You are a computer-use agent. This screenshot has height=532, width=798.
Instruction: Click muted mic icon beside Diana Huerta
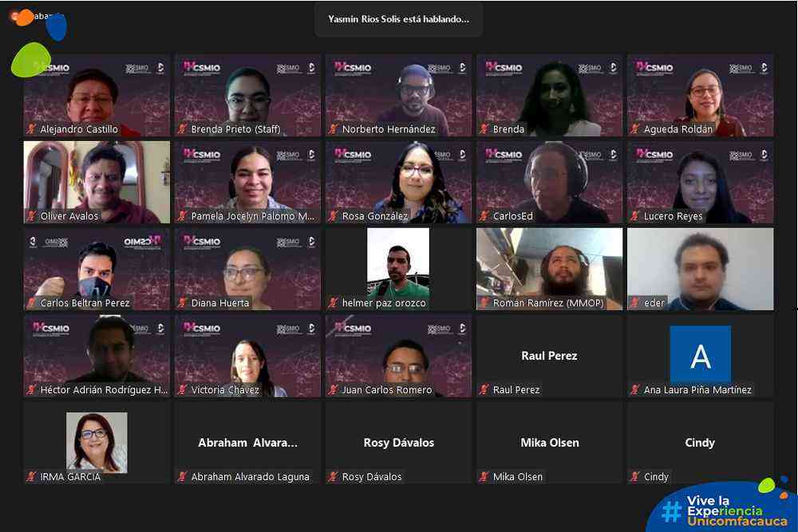(x=183, y=303)
